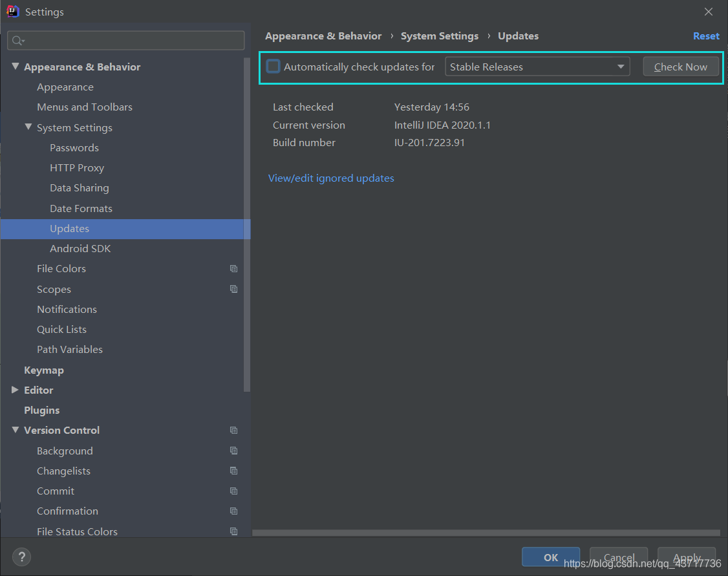Open Scopes settings page

tap(54, 289)
